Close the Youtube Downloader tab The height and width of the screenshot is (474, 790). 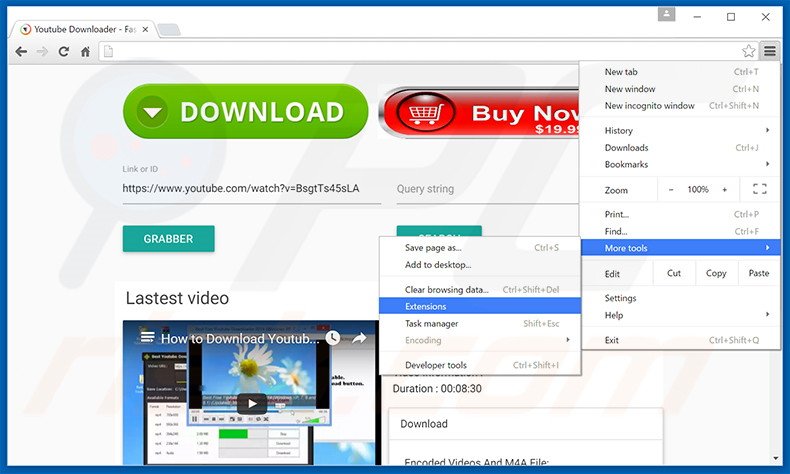click(145, 30)
